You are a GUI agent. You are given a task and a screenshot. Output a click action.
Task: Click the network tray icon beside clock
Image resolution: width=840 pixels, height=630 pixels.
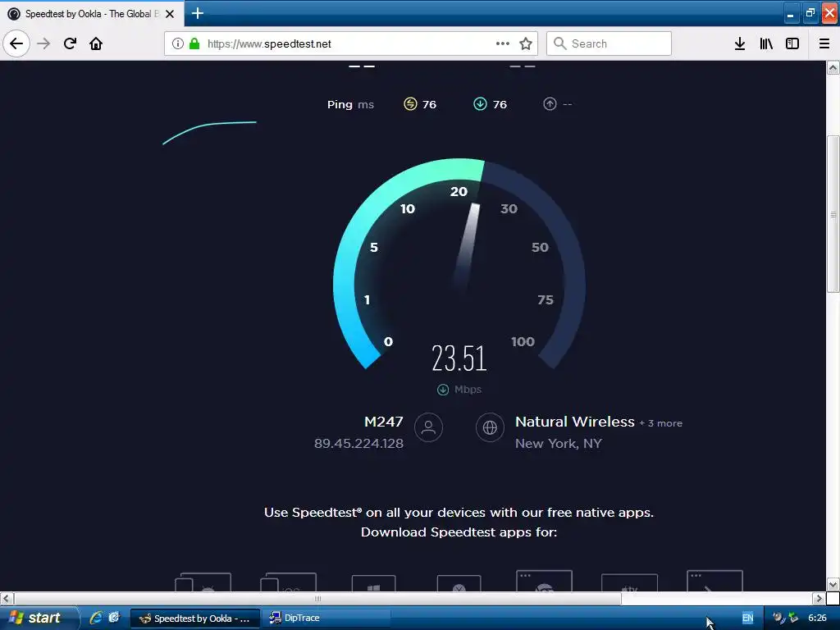tap(793, 618)
